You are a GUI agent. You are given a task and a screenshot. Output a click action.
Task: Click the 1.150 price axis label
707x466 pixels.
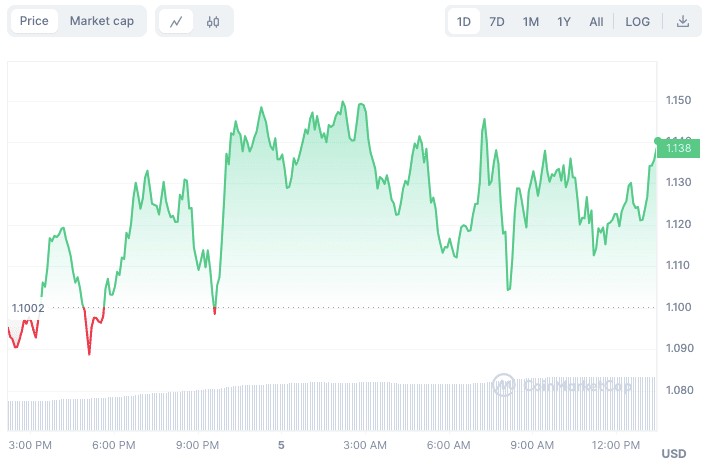(x=678, y=100)
